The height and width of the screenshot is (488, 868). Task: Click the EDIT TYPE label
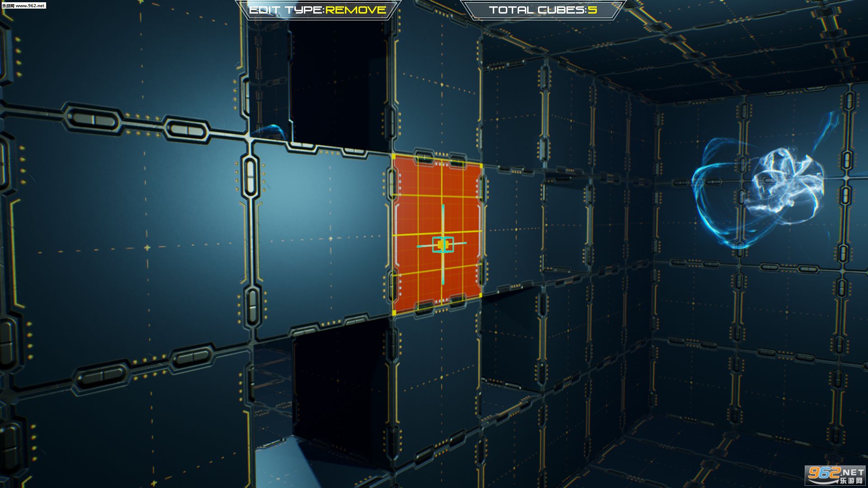pyautogui.click(x=286, y=10)
